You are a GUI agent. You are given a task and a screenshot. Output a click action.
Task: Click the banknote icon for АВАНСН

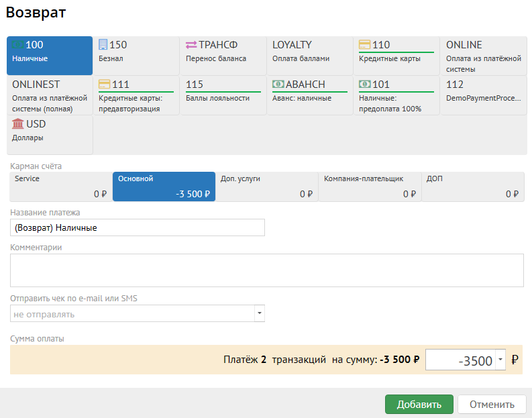pos(278,85)
